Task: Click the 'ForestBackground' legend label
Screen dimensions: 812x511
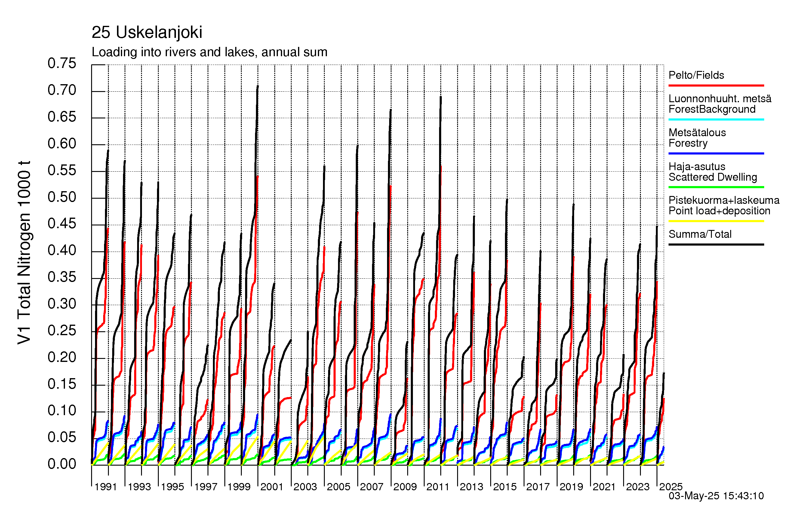Action: point(712,109)
